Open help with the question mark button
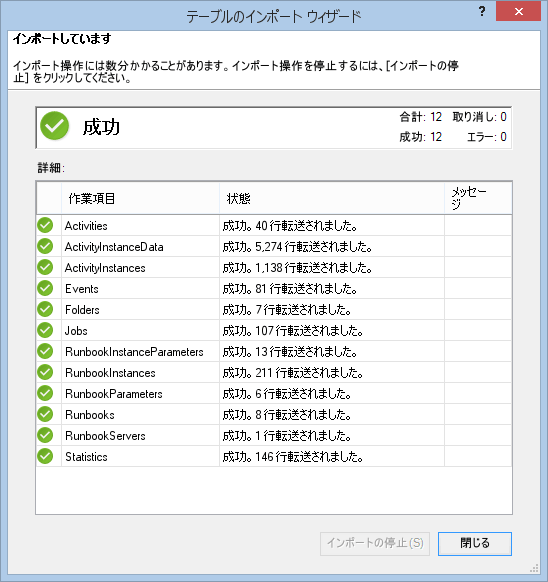Screen dimensions: 548x582 click(x=482, y=11)
